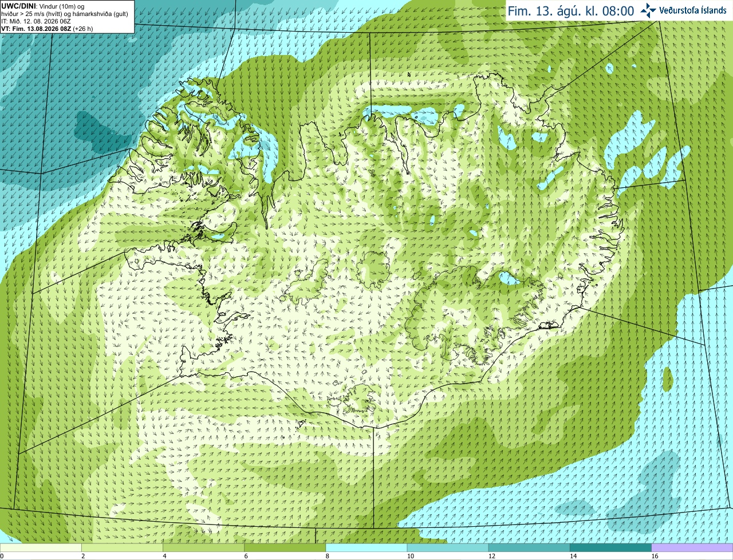This screenshot has width=733, height=560.
Task: Pick the 12–14 m/s teal swatch
Action: pyautogui.click(x=529, y=547)
